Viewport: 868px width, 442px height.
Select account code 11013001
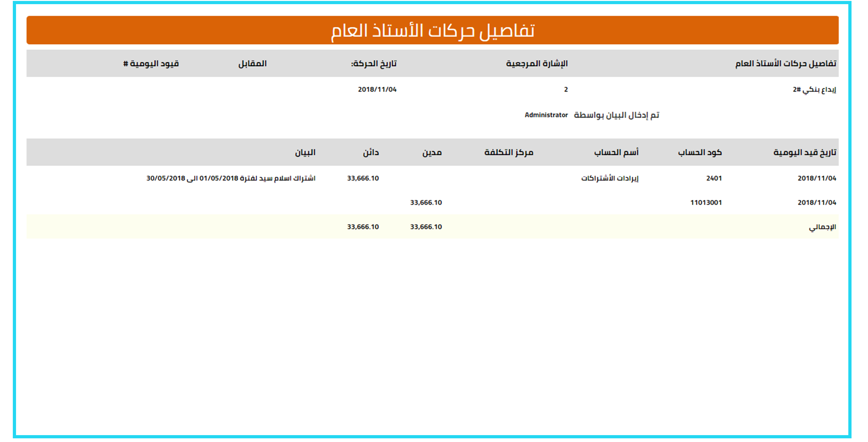(706, 202)
